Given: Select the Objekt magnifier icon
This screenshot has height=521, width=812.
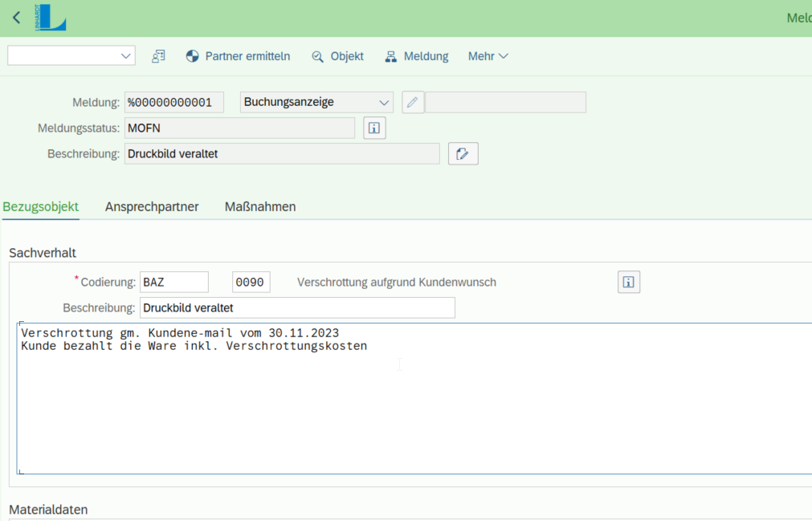Looking at the screenshot, I should pyautogui.click(x=319, y=56).
